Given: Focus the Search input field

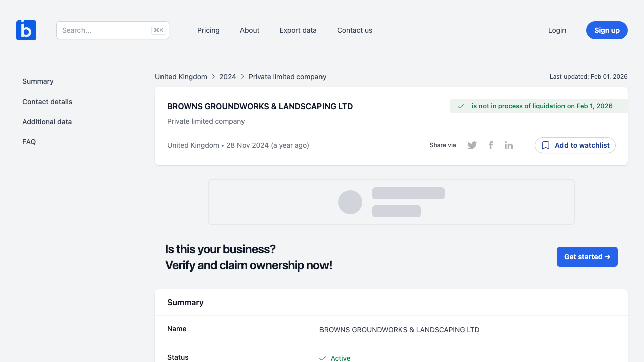Looking at the screenshot, I should click(106, 30).
